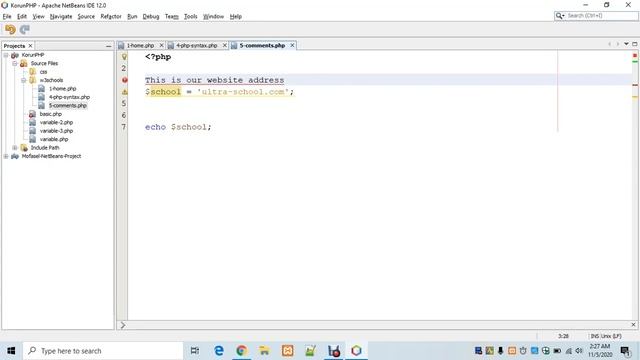Close the Projects panel tab
Viewport: 640px width, 360px height.
click(x=30, y=46)
